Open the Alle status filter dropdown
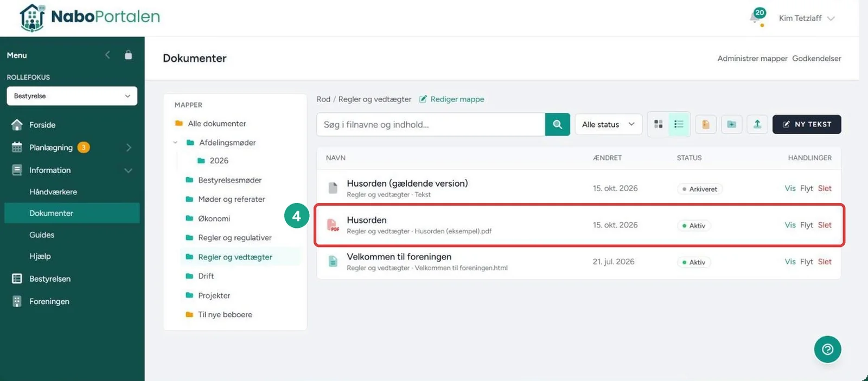 pyautogui.click(x=608, y=124)
